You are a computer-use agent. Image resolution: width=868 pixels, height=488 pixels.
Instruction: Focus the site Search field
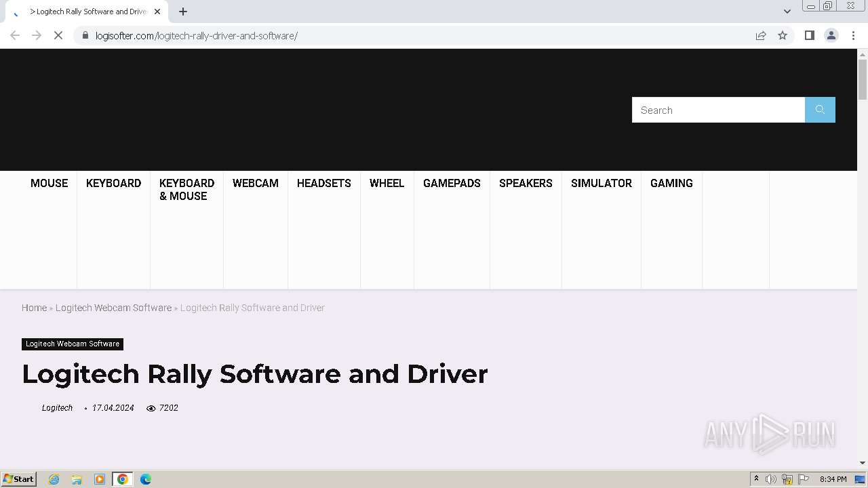(718, 110)
